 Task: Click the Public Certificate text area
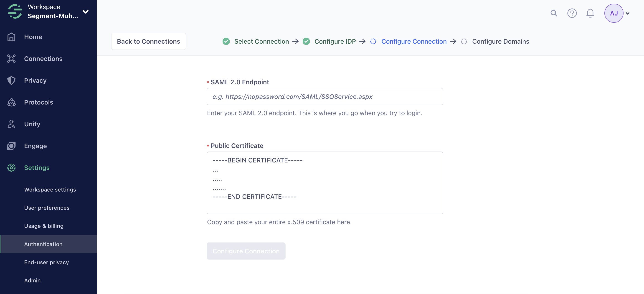pyautogui.click(x=325, y=182)
